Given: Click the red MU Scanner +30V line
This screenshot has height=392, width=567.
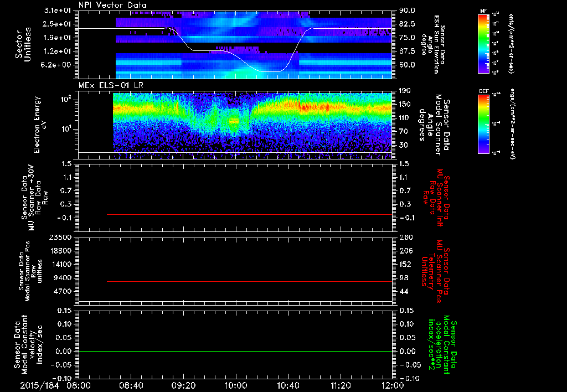Looking at the screenshot, I should click(250, 214).
